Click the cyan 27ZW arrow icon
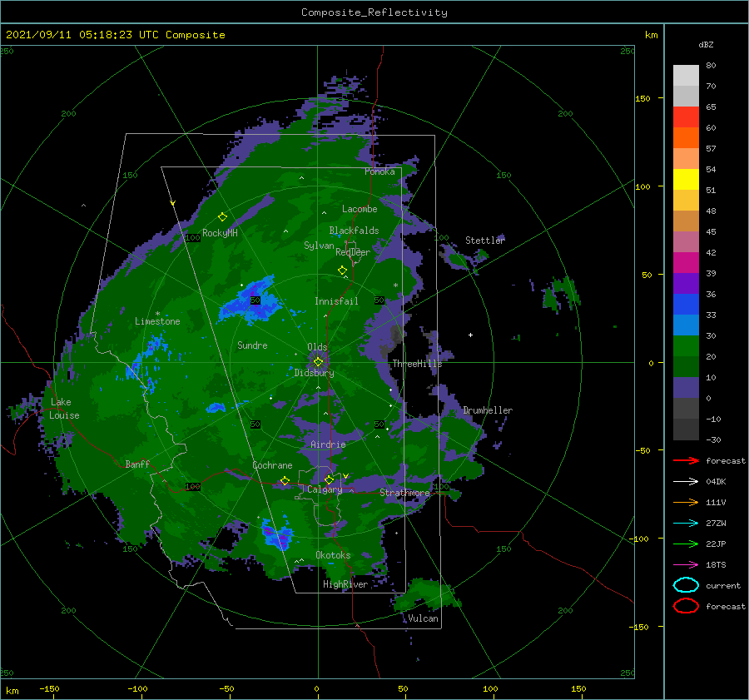The image size is (749, 700). pos(686,524)
